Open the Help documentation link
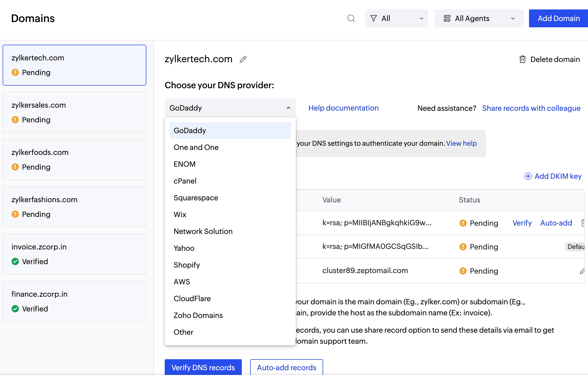The width and height of the screenshot is (588, 376). (x=343, y=108)
